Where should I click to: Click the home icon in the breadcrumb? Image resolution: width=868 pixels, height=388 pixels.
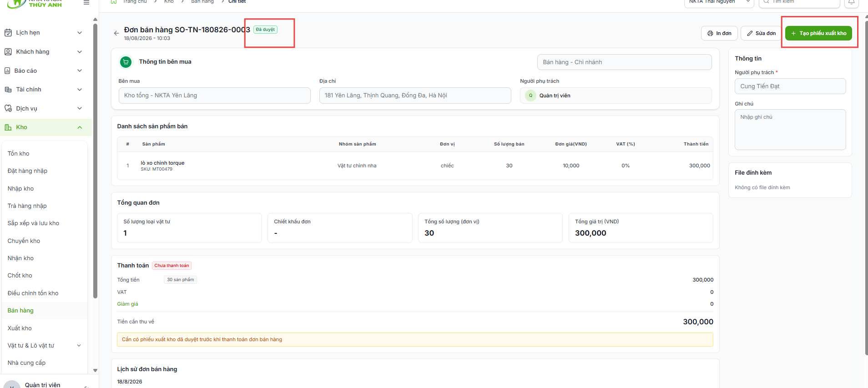pos(114,2)
